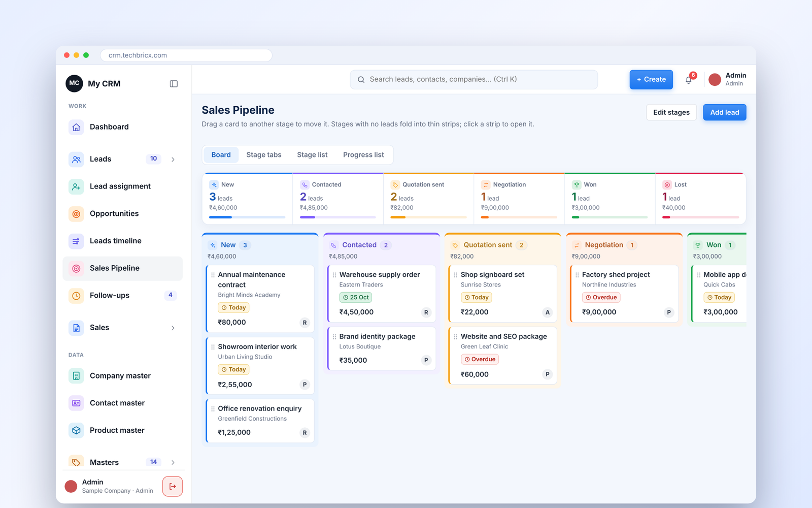Click the Create button
This screenshot has height=508, width=812.
pyautogui.click(x=651, y=80)
